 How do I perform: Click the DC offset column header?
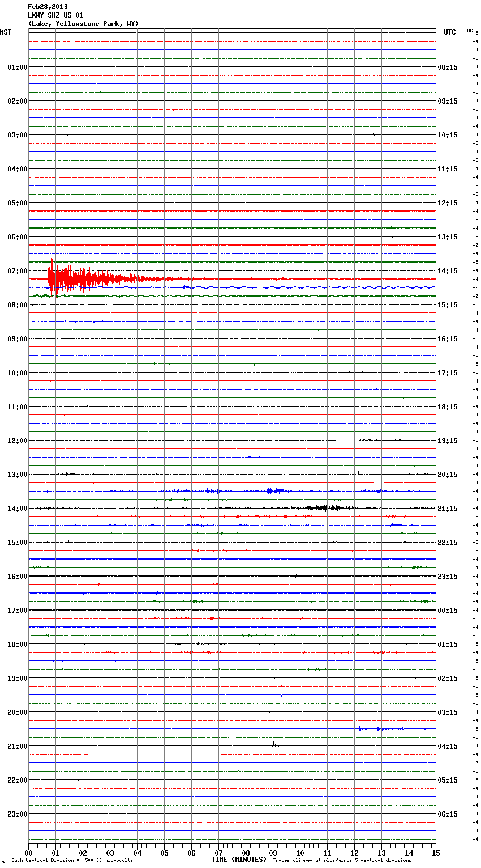(x=470, y=31)
